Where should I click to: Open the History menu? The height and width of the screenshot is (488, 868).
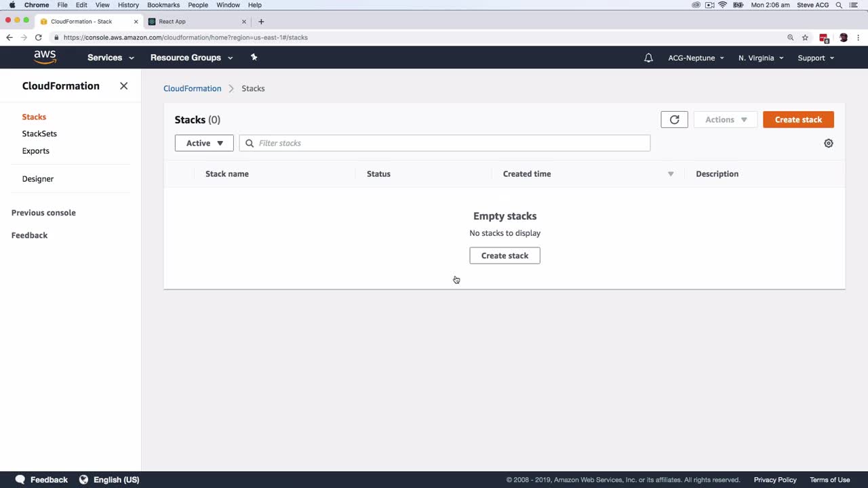(128, 5)
